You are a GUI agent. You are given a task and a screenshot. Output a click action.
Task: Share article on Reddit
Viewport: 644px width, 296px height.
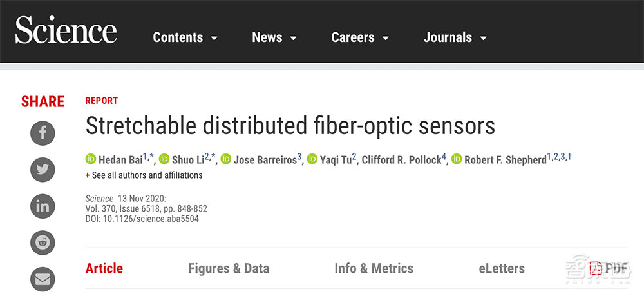click(x=43, y=243)
